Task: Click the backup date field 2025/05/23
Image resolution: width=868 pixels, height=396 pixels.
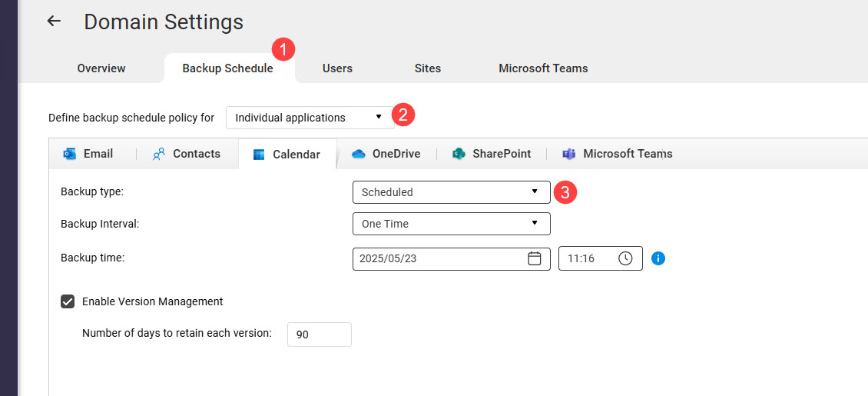Action: [438, 258]
